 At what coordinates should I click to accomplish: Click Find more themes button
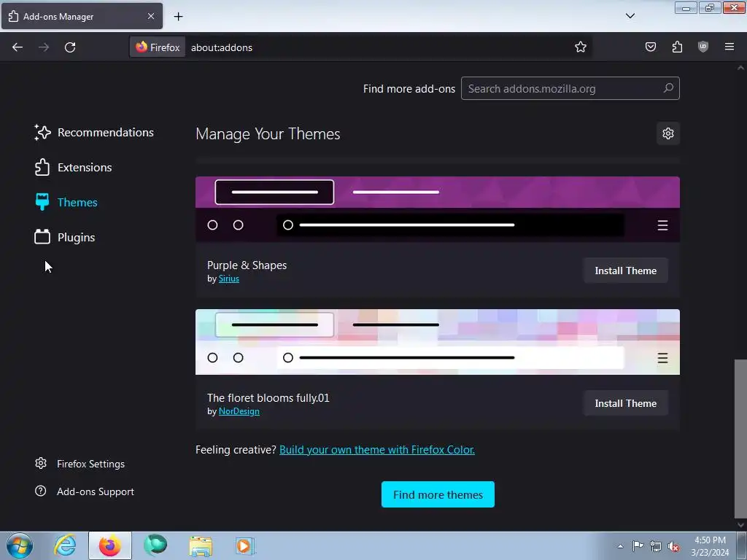click(x=438, y=495)
